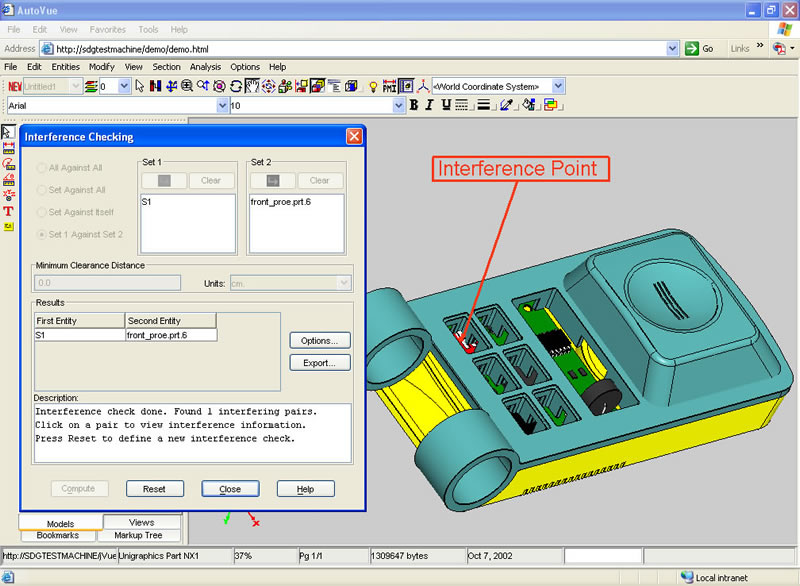The height and width of the screenshot is (586, 800).
Task: Click the light bulb lighting icon
Action: [x=374, y=87]
